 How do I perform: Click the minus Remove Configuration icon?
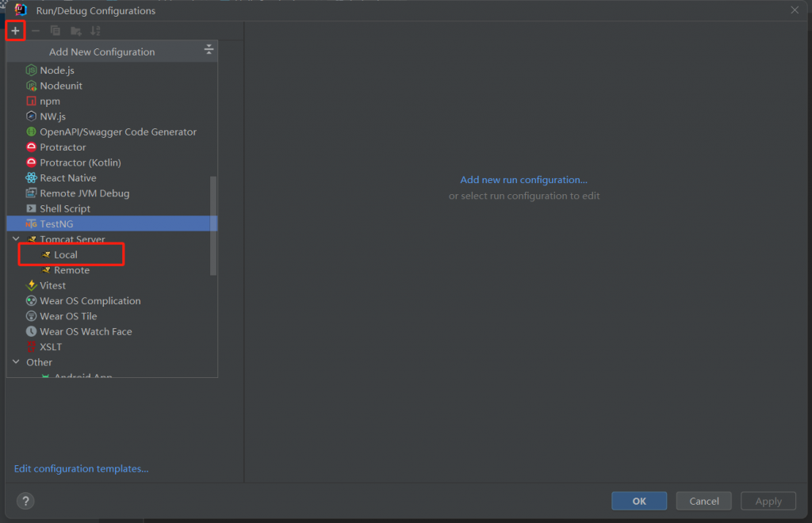36,31
